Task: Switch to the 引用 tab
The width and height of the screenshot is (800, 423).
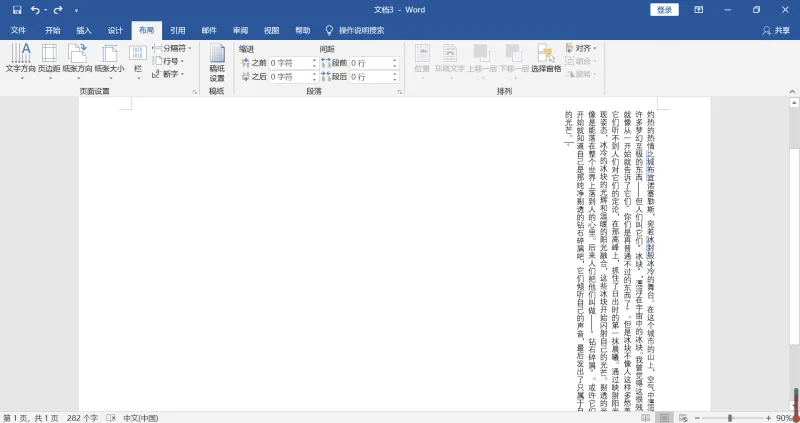Action: click(178, 31)
